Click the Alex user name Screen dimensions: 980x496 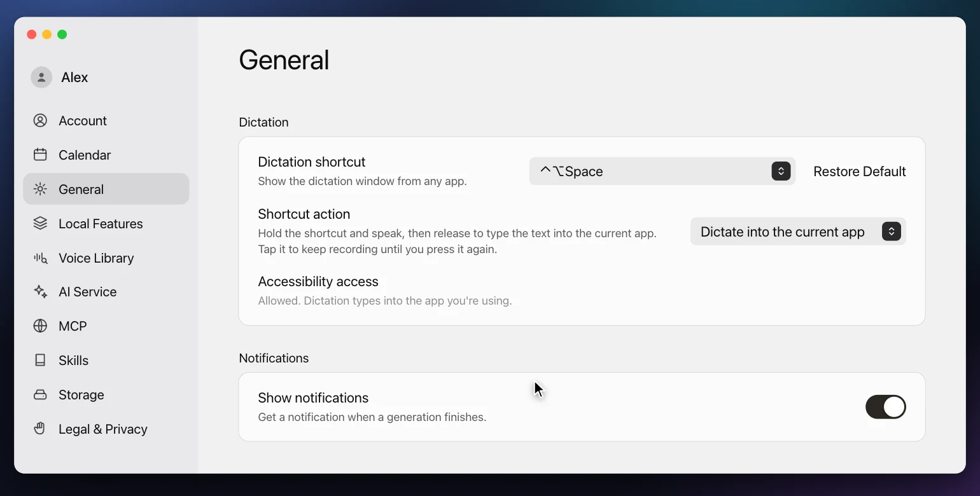(x=74, y=78)
